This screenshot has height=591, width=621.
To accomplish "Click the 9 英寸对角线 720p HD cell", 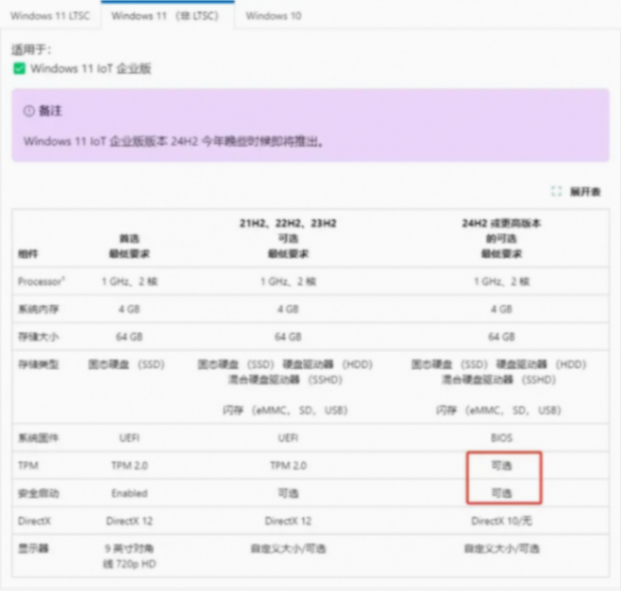I will pyautogui.click(x=129, y=555).
